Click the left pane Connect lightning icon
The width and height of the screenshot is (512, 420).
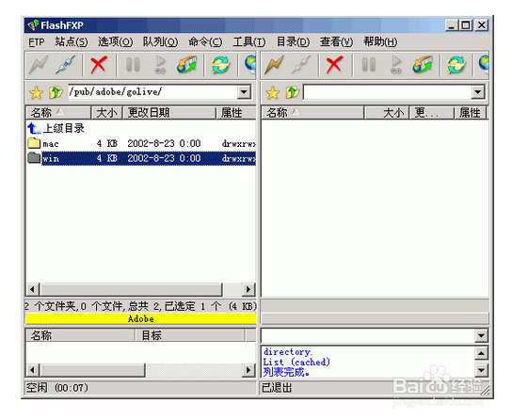point(39,64)
